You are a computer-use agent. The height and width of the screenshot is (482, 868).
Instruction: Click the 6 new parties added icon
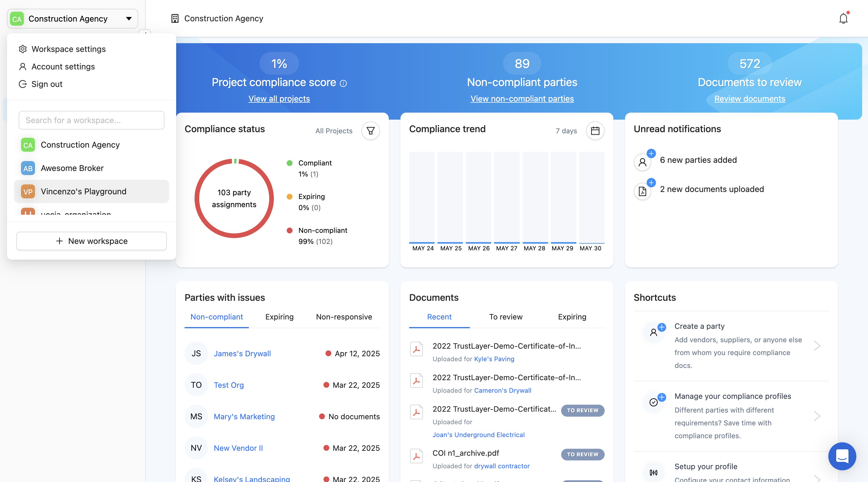642,162
